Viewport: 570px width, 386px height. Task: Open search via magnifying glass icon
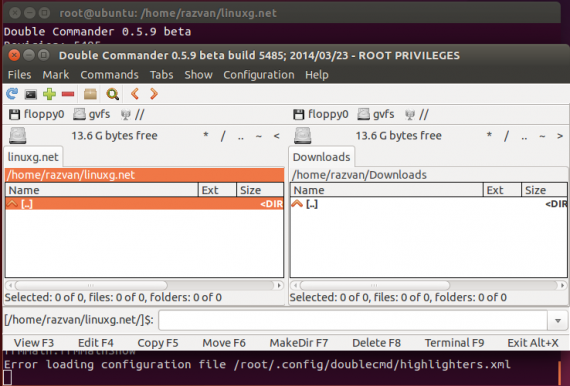coord(112,94)
